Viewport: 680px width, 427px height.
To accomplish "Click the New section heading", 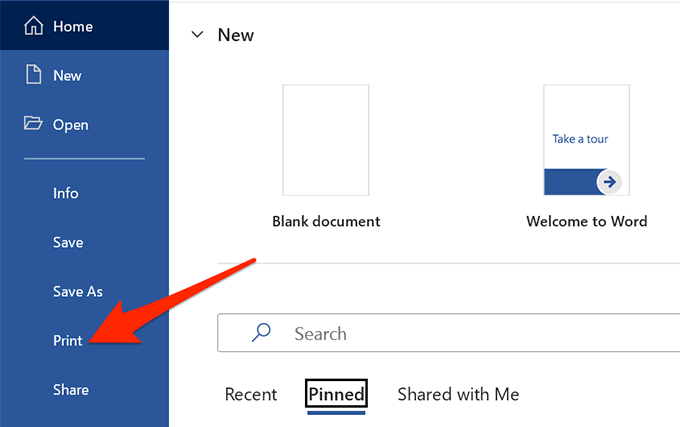I will click(236, 35).
